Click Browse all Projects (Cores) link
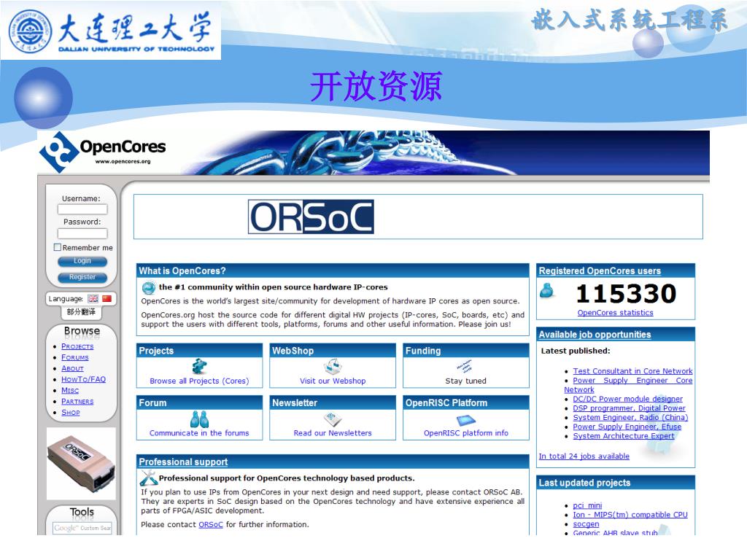This screenshot has width=747, height=560. 199,381
